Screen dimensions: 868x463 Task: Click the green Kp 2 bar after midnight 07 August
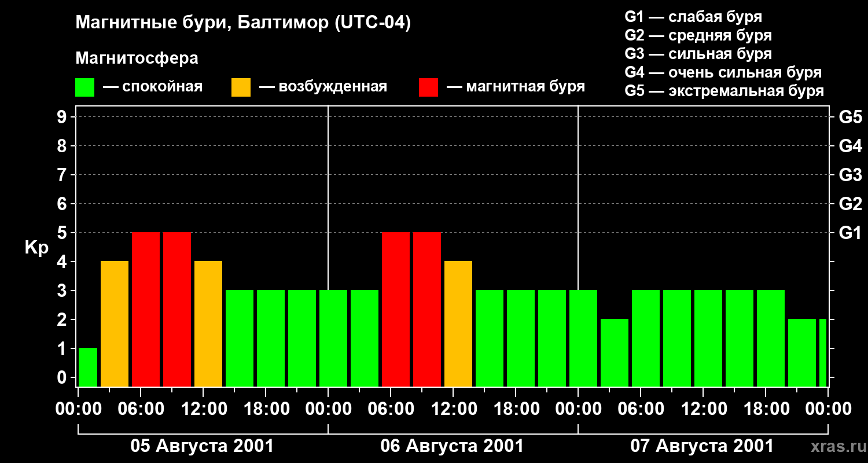[615, 353]
